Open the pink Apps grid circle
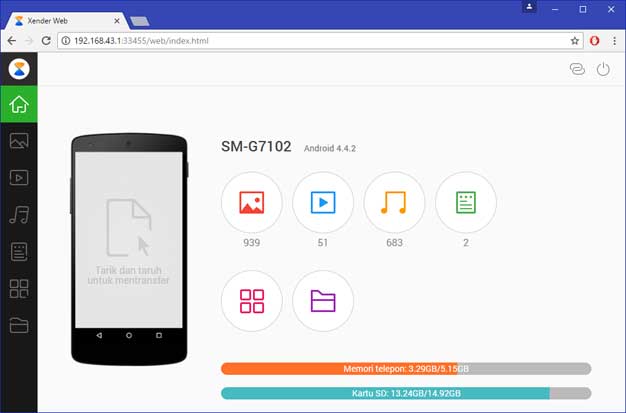Viewport: 626px width, 413px height. pos(252,301)
